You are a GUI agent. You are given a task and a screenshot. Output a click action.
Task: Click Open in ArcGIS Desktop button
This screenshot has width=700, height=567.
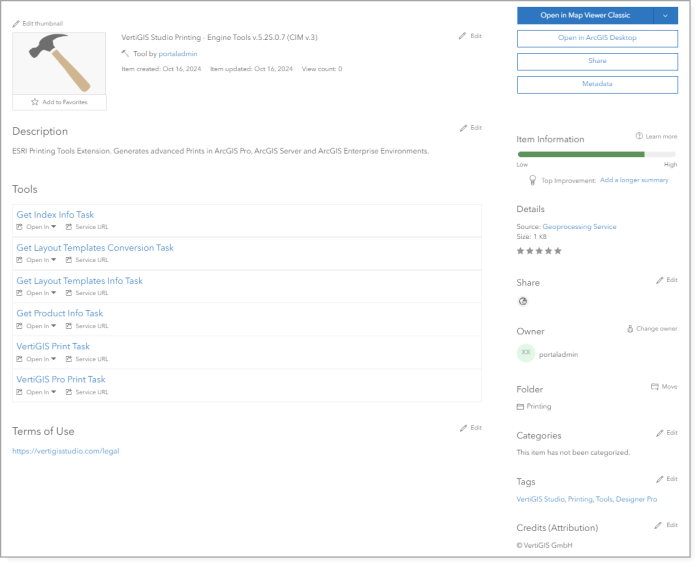click(597, 38)
